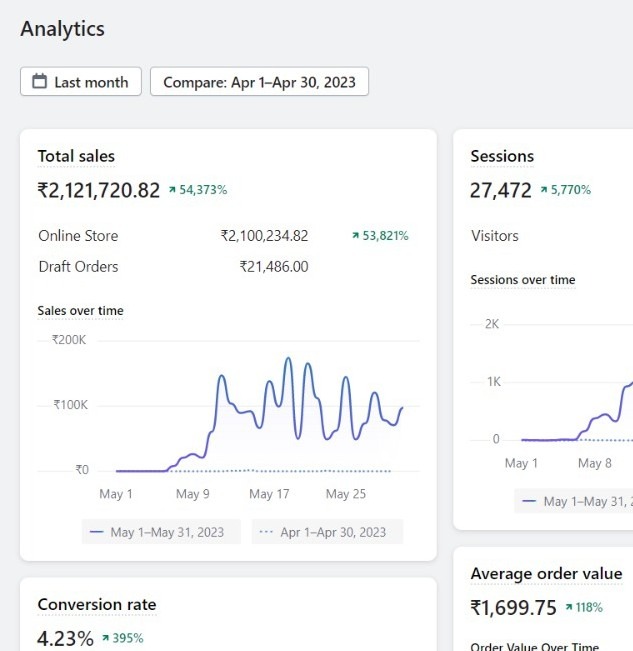The height and width of the screenshot is (651, 633).
Task: Open the Conversion rate report
Action: coord(97,604)
